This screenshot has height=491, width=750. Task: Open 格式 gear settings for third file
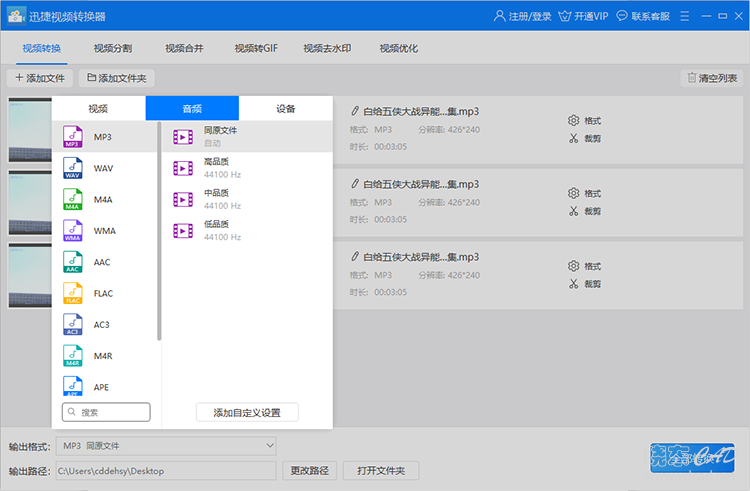(584, 266)
